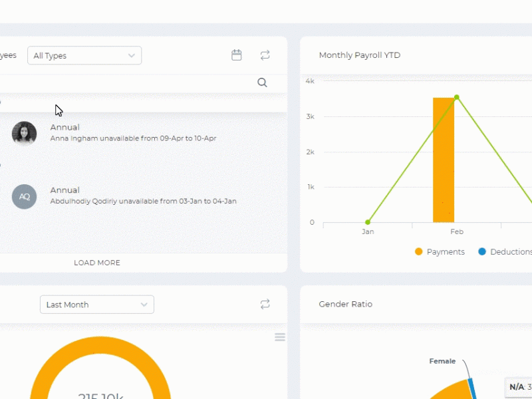Image resolution: width=532 pixels, height=399 pixels.
Task: Click the refresh icon beside Last Month
Action: [265, 304]
